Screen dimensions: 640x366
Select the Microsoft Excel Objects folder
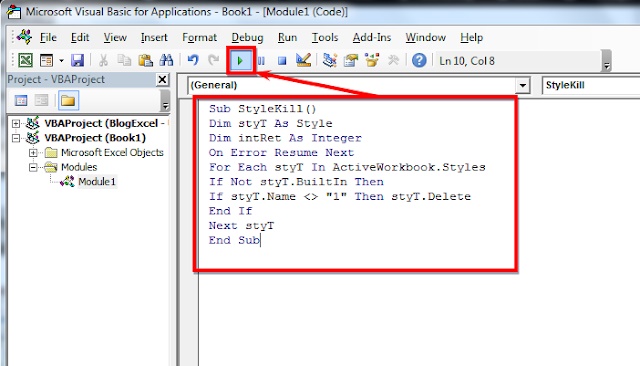click(112, 153)
